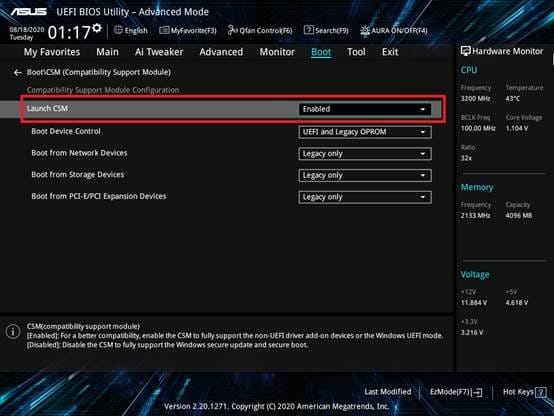554x416 pixels.
Task: Go to the Exit tab
Action: (x=390, y=52)
